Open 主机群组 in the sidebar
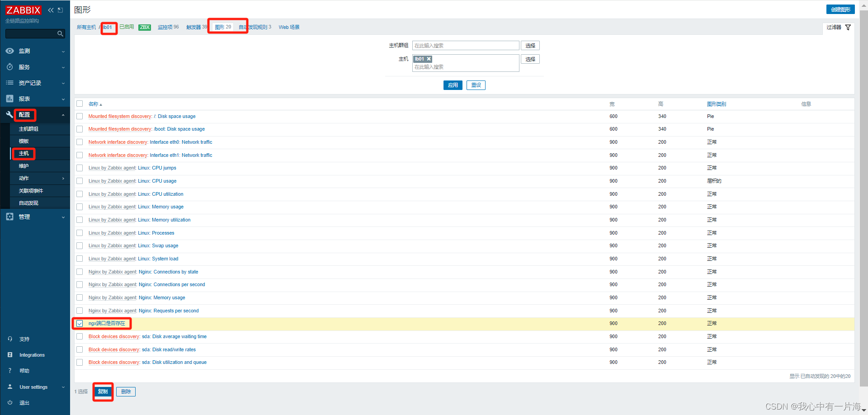 (28, 129)
